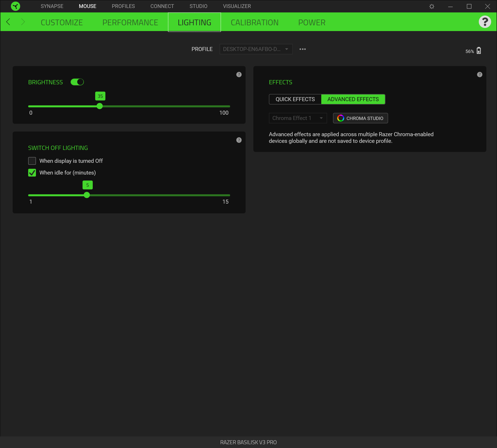The width and height of the screenshot is (497, 448).
Task: Click the Switch Off Lighting help icon
Action: [x=238, y=140]
